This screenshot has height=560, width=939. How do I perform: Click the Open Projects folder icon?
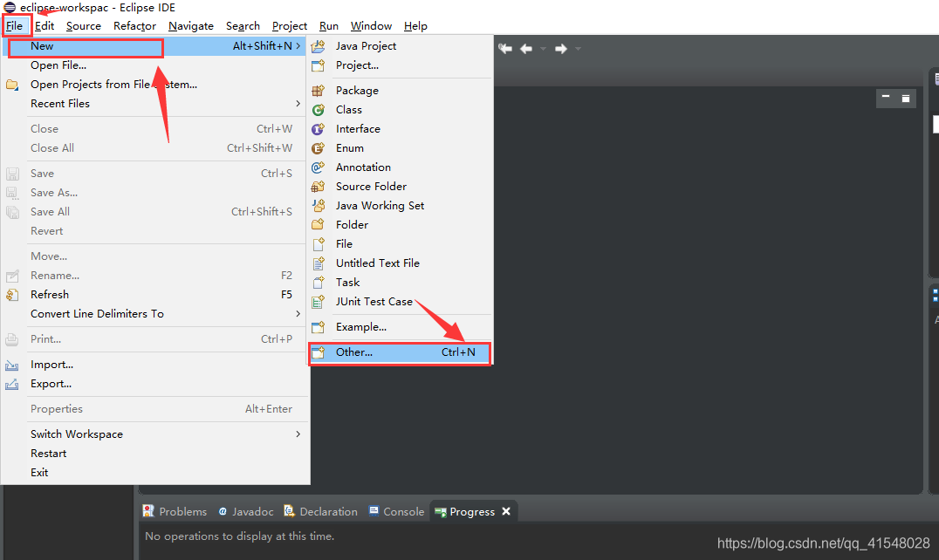pyautogui.click(x=12, y=85)
